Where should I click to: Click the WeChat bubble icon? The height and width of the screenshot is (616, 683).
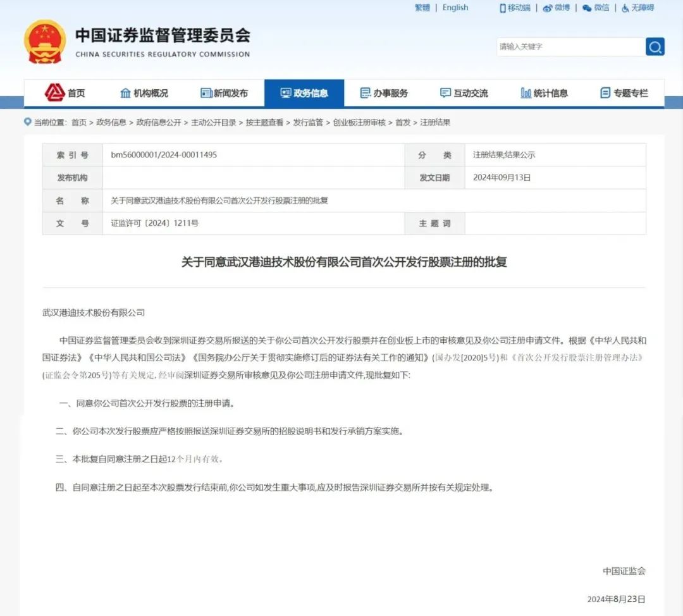tap(587, 8)
